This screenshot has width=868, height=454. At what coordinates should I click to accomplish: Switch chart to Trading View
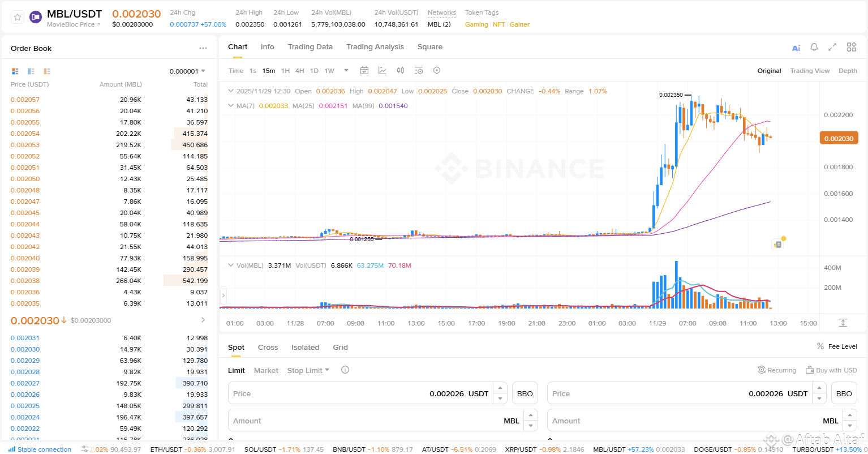pyautogui.click(x=810, y=71)
